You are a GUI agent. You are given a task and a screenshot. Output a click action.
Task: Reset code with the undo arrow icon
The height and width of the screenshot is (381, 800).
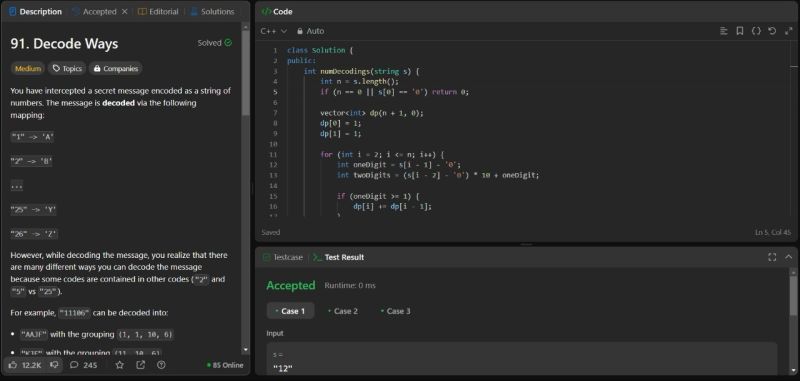(772, 31)
